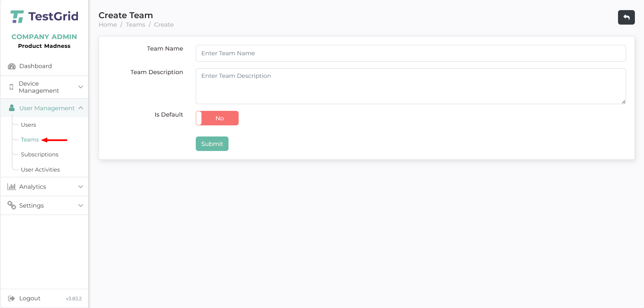
Task: Click the Device Management phone icon
Action: tap(11, 87)
